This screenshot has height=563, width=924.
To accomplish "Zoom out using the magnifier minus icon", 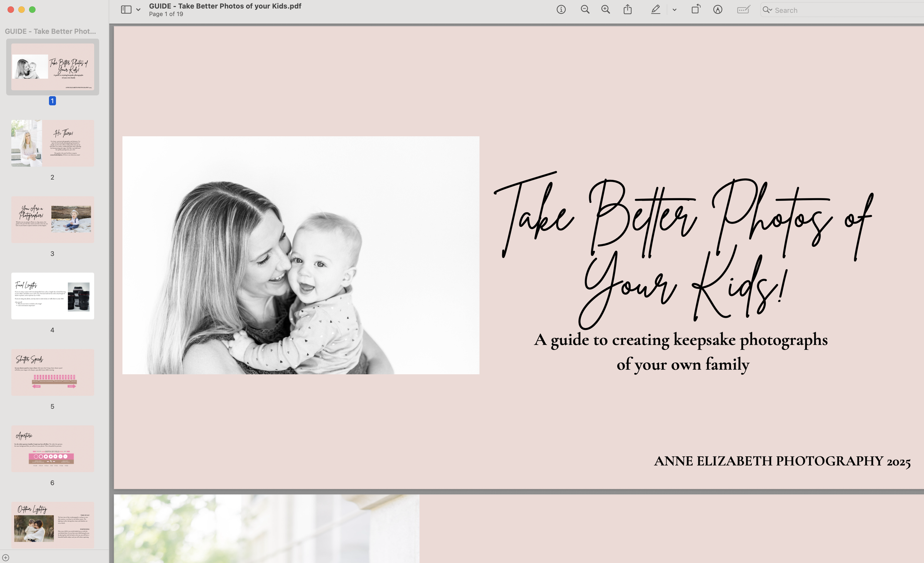I will (x=585, y=10).
